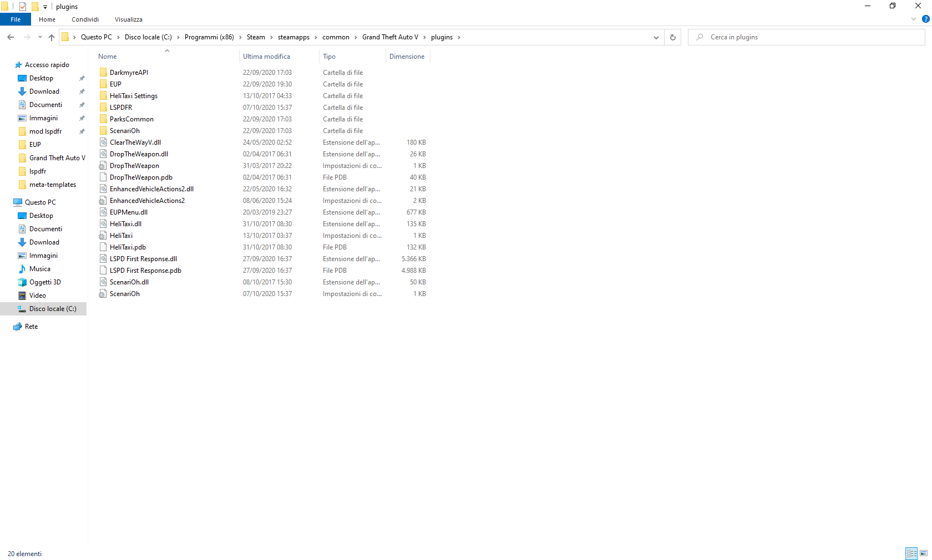Expand the chevron after Questo PC breadcrumb
Image resolution: width=932 pixels, height=560 pixels.
(x=118, y=37)
